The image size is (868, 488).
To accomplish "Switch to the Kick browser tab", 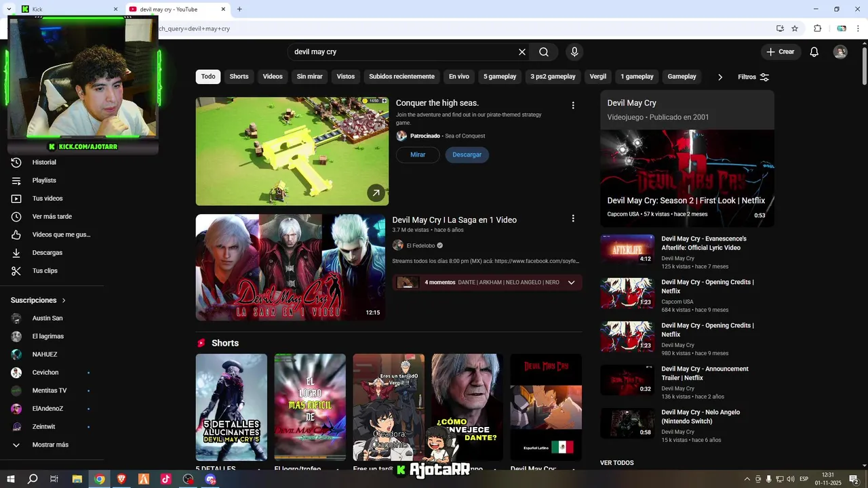I will click(68, 9).
